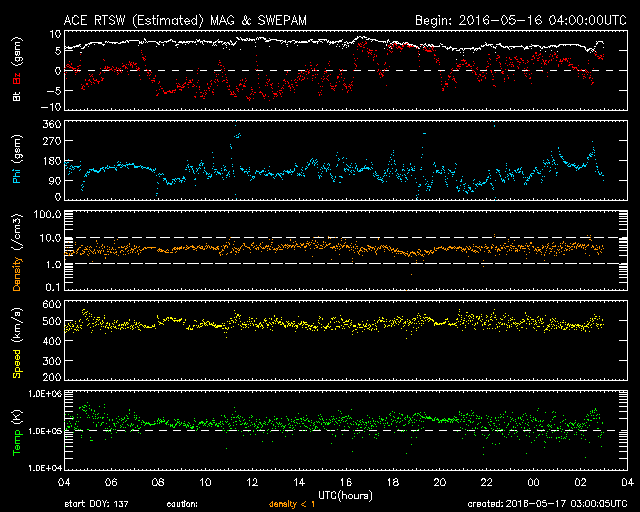The image size is (640, 512).
Task: Click the '100.0' tick on Density axis
Action: coord(48,215)
